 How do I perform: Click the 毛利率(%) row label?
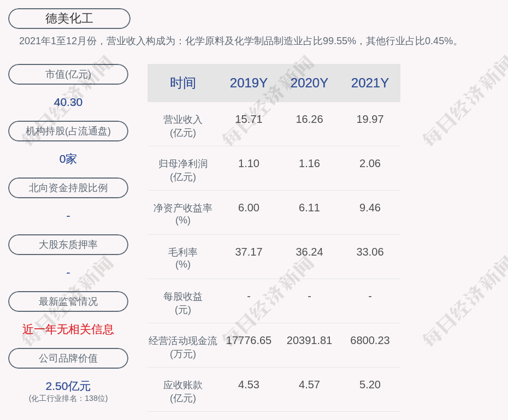183,258
